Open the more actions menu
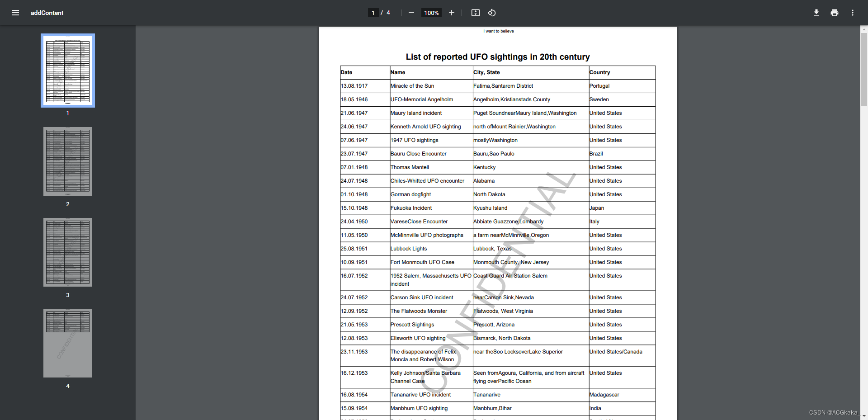The height and width of the screenshot is (420, 868). click(853, 13)
